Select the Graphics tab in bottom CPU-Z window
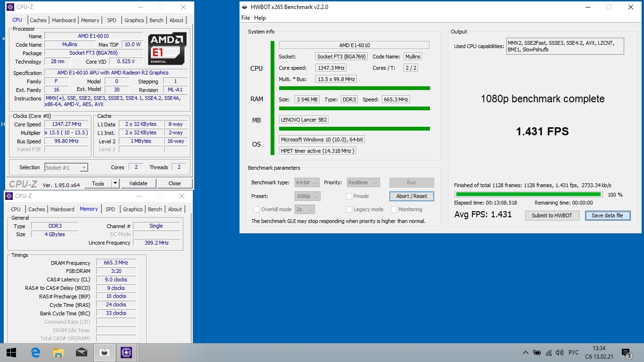This screenshot has height=362, width=644. click(133, 209)
